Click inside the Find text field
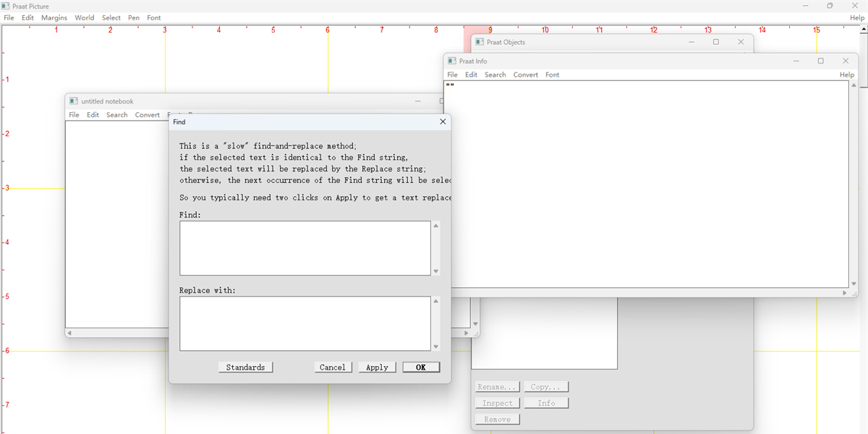Image resolution: width=868 pixels, height=434 pixels. (305, 248)
